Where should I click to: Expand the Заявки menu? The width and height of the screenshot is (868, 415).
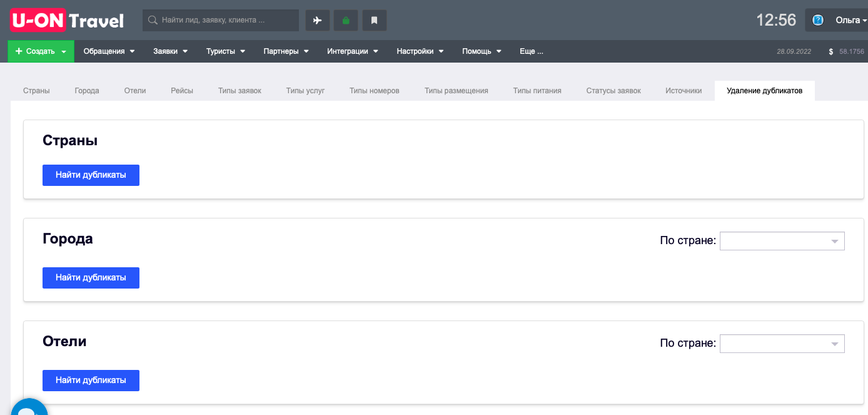(171, 51)
